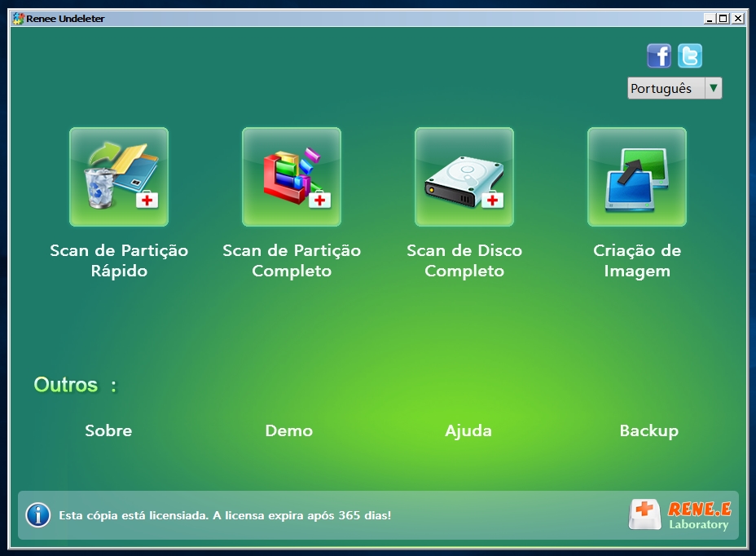
Task: Open the Ajuda help link
Action: (x=468, y=431)
